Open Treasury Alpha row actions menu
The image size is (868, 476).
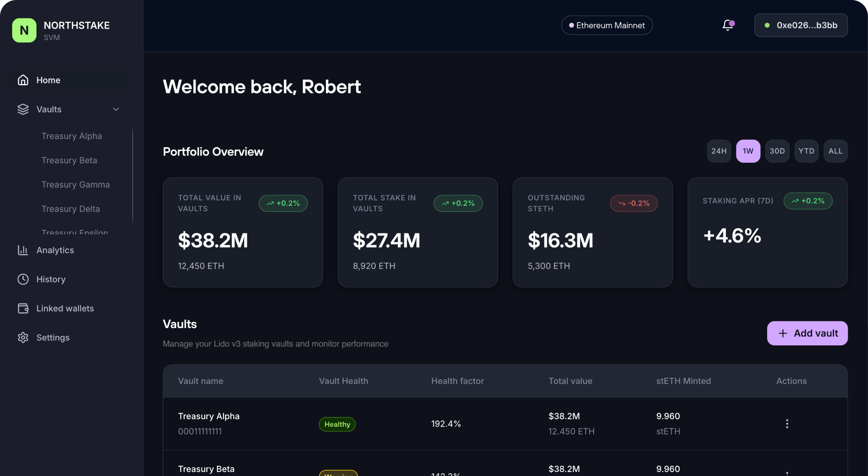click(787, 424)
